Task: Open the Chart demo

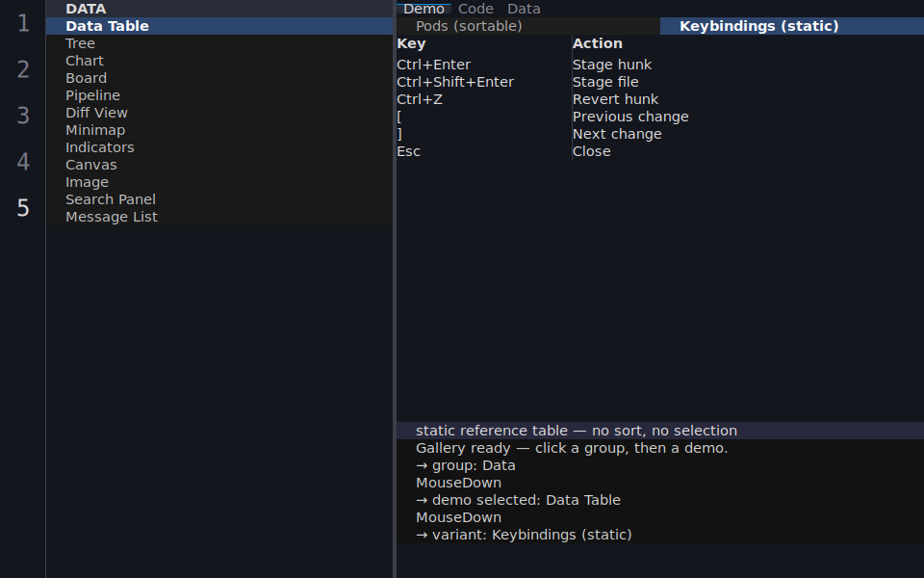Action: (x=219, y=61)
